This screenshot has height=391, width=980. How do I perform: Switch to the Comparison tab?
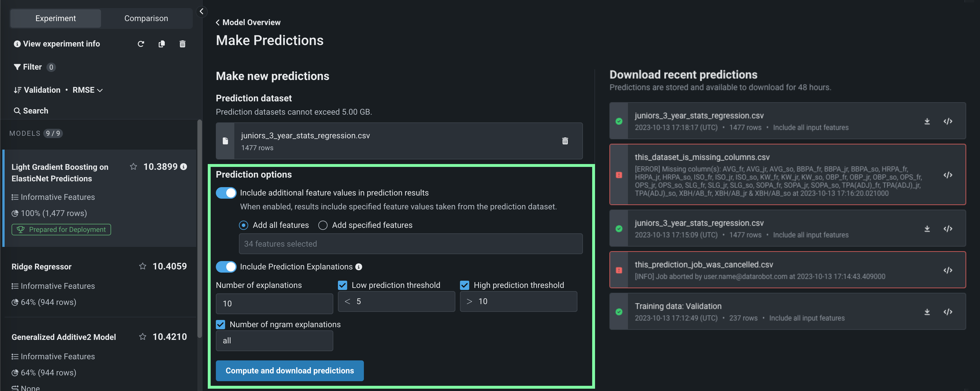pyautogui.click(x=146, y=18)
